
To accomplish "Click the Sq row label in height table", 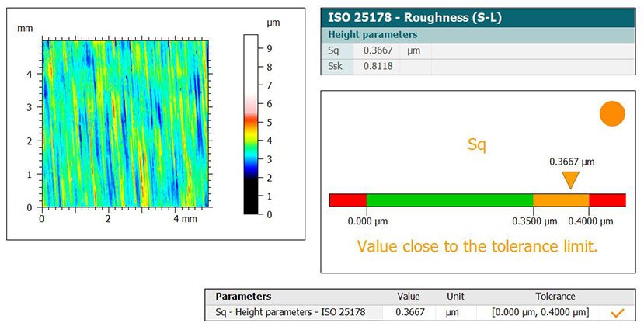I will tap(332, 51).
